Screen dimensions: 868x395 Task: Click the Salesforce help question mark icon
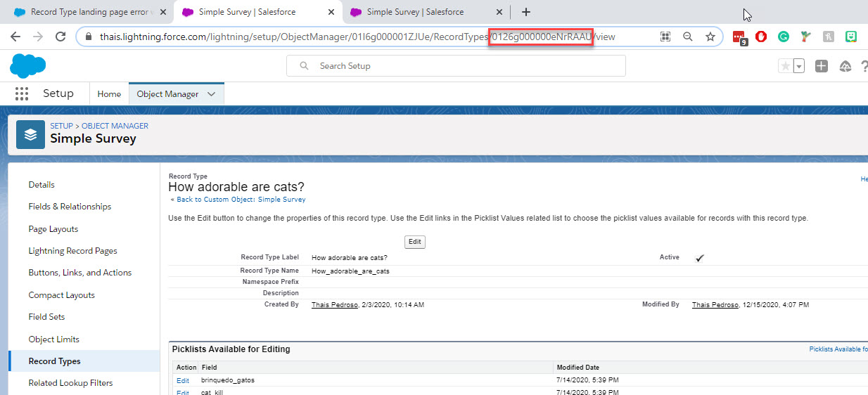[864, 66]
